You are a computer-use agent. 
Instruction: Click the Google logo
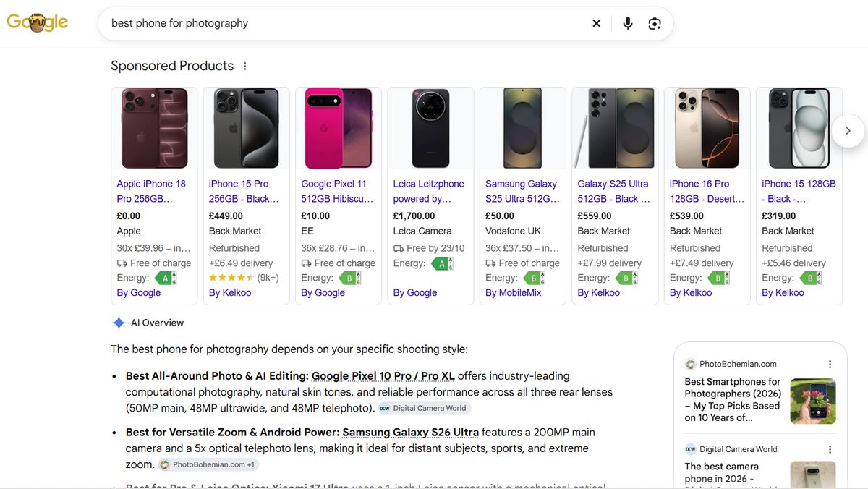[38, 22]
